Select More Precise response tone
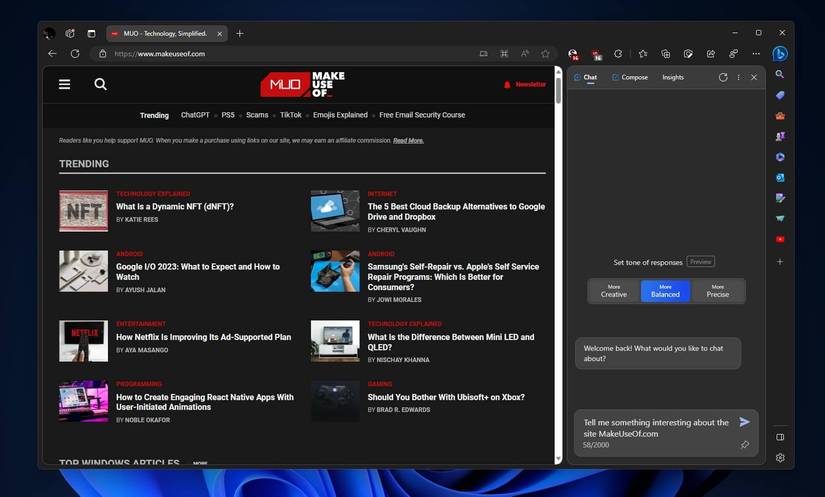This screenshot has height=497, width=825. (718, 291)
